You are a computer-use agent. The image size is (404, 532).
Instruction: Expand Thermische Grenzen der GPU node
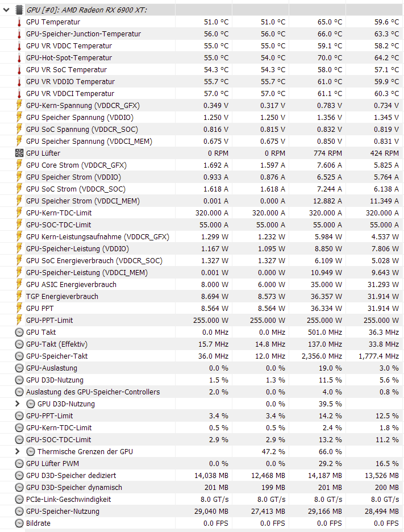18,452
